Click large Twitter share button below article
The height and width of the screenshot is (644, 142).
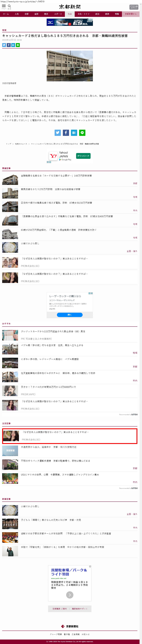[58, 133]
